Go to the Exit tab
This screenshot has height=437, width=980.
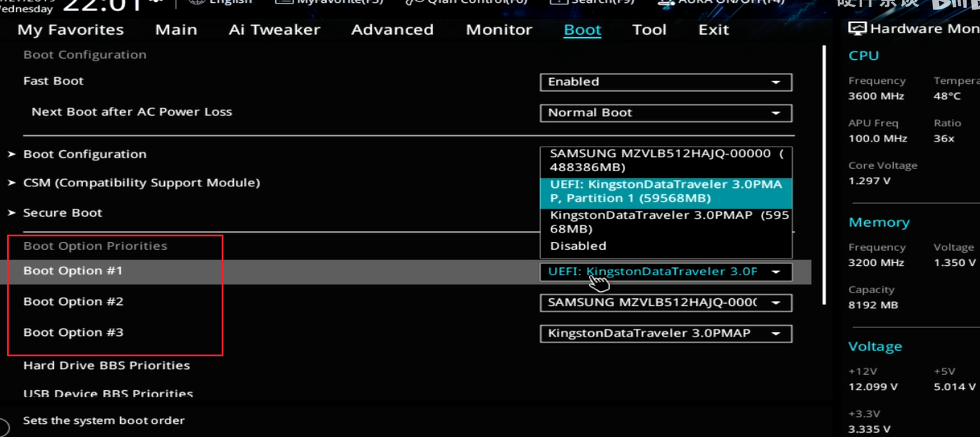[713, 30]
